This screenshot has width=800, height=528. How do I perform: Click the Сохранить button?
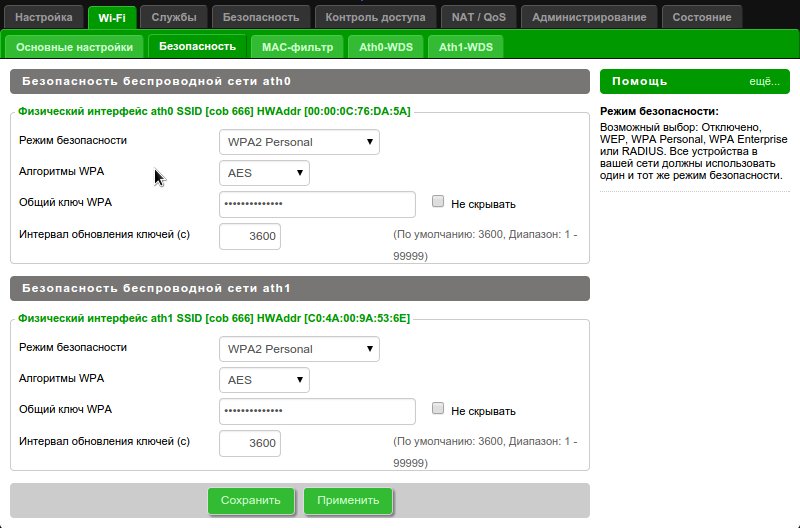tap(251, 500)
